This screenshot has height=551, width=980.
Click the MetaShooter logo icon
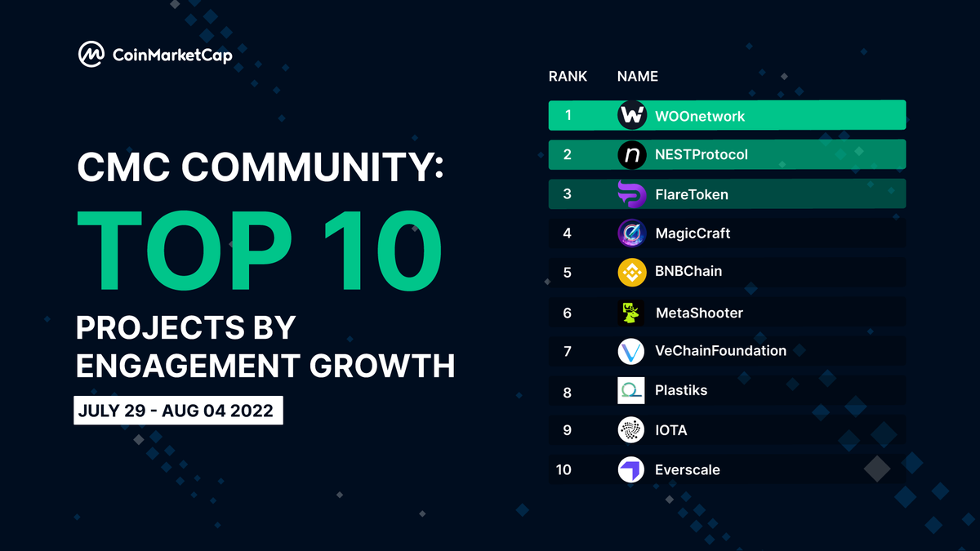(x=632, y=313)
